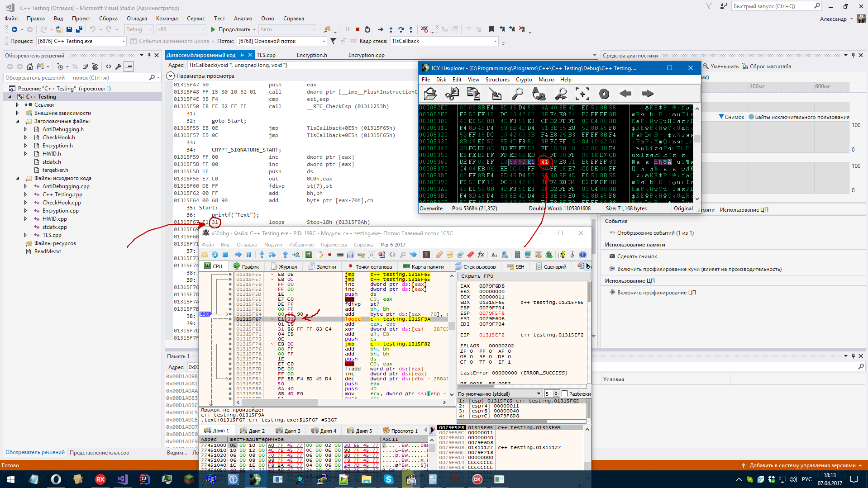
Task: Open the Кадр стека dropdown
Action: point(495,41)
